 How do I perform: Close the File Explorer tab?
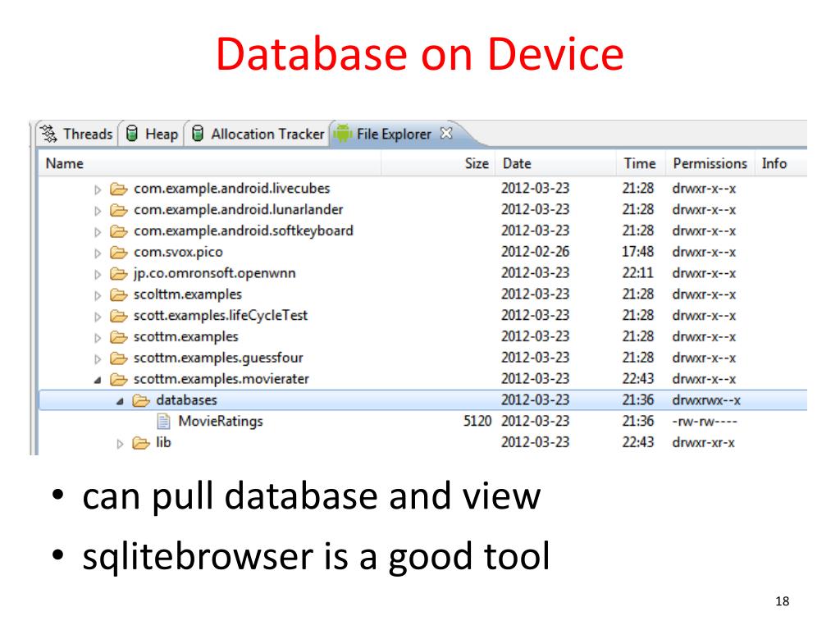[445, 133]
